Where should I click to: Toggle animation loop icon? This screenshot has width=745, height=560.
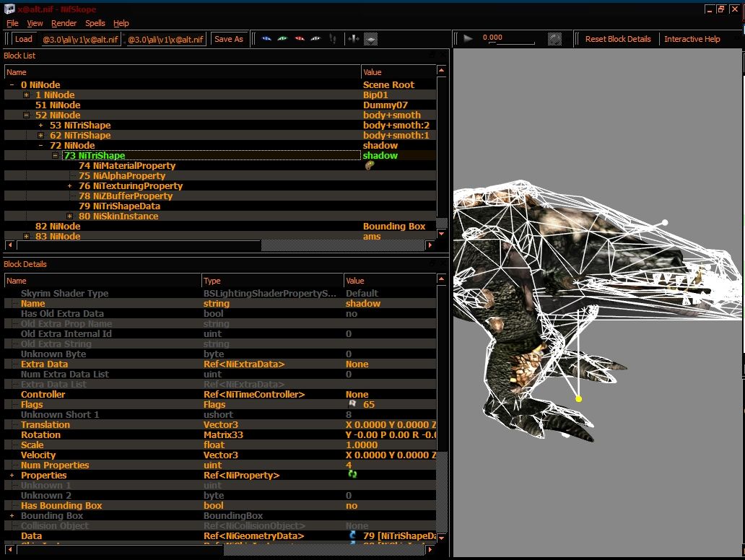(x=554, y=39)
